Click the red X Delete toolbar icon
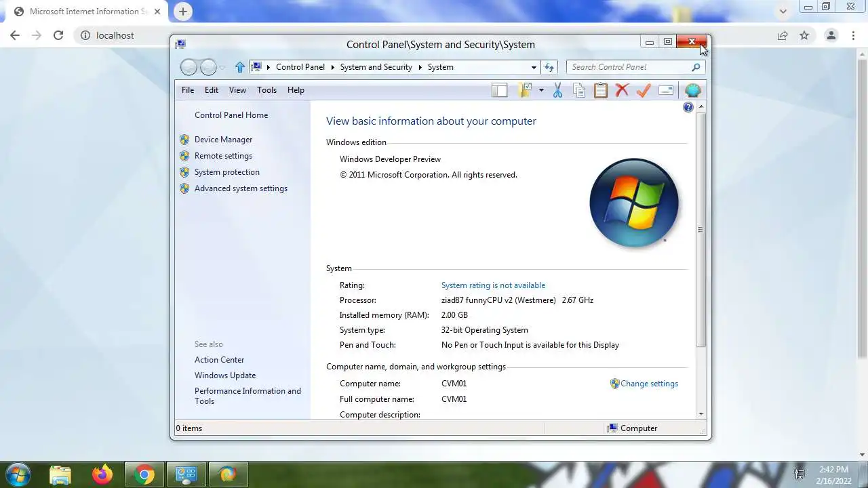 (x=622, y=90)
